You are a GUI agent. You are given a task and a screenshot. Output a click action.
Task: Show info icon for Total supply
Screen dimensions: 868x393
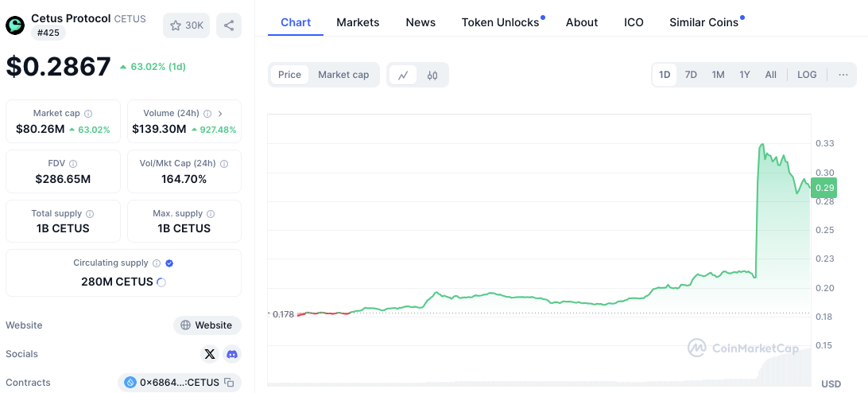coord(90,213)
